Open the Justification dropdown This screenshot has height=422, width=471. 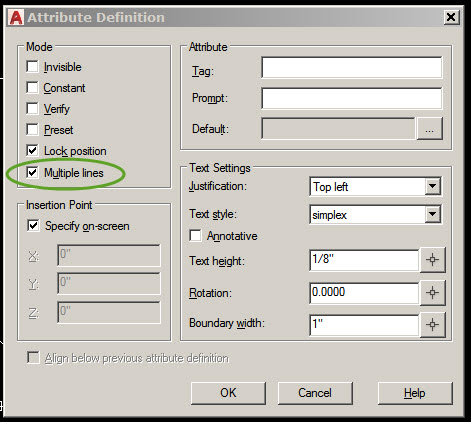(x=433, y=186)
